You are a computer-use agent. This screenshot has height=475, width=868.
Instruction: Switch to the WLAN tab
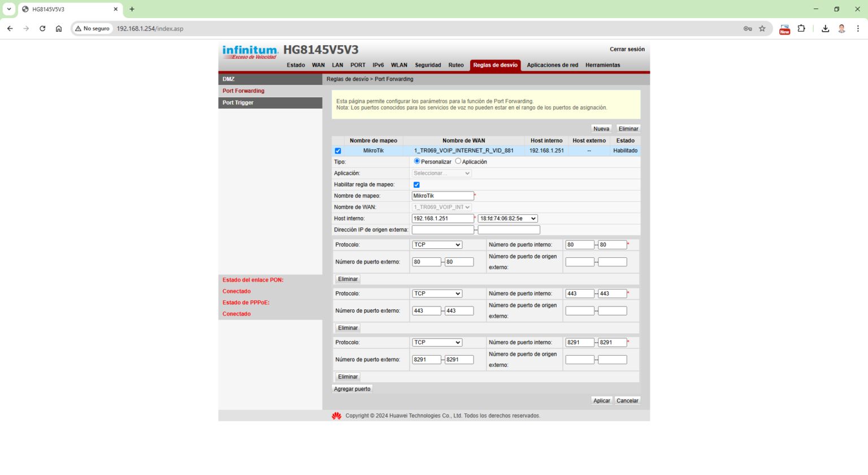tap(399, 65)
